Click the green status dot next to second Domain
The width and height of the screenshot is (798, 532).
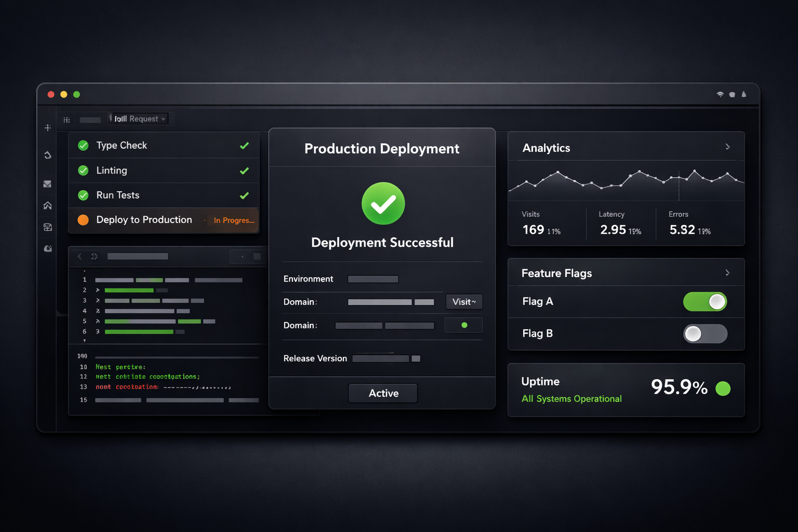click(x=464, y=325)
